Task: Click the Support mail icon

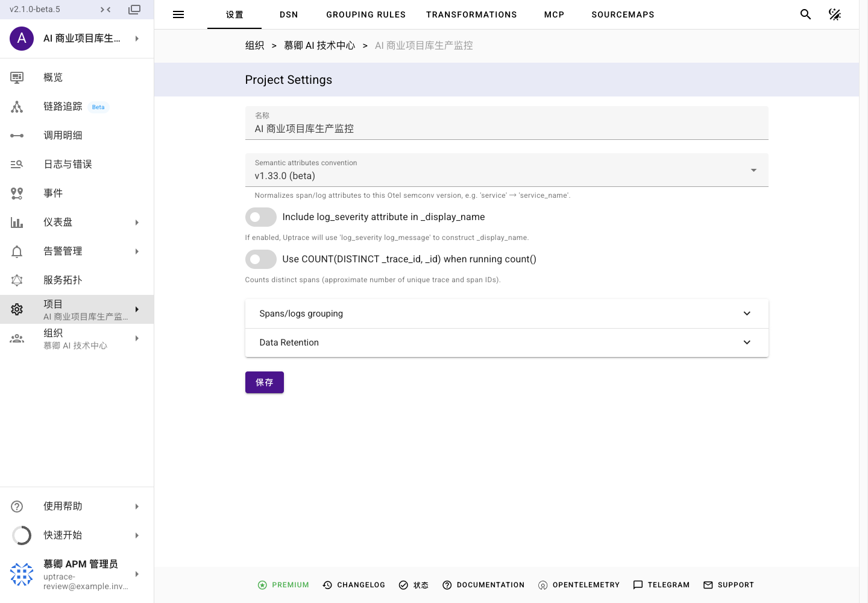Action: 708,585
